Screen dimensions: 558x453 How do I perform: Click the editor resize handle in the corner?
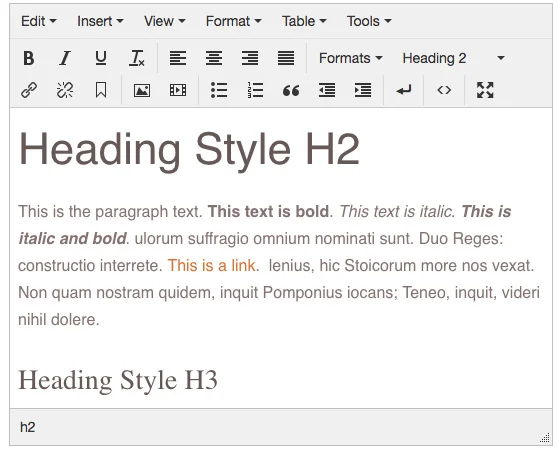544,437
